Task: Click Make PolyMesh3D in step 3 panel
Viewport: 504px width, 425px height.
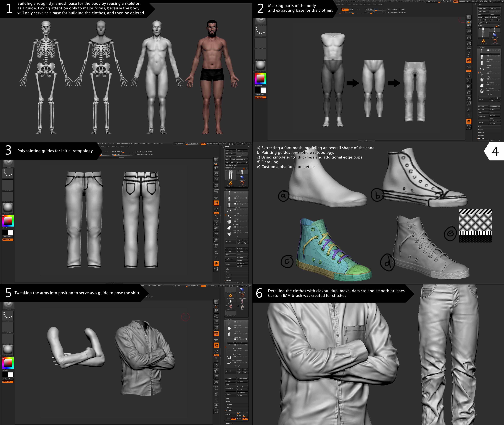Action: pos(238,159)
